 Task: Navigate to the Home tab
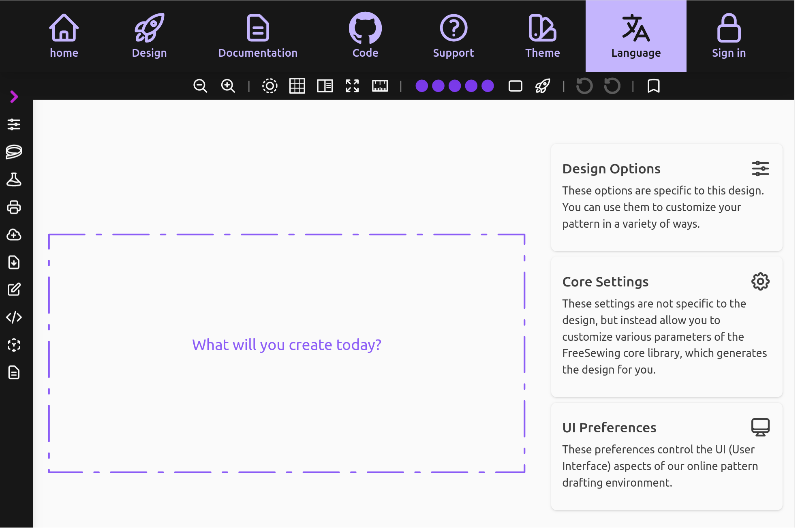click(x=64, y=36)
